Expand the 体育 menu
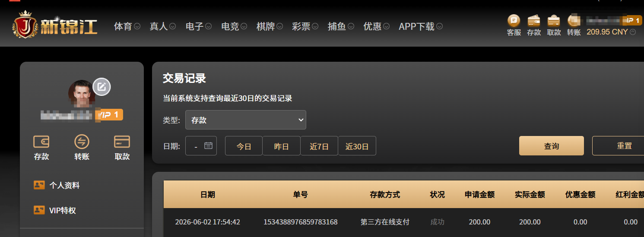The width and height of the screenshot is (644, 237). click(127, 26)
